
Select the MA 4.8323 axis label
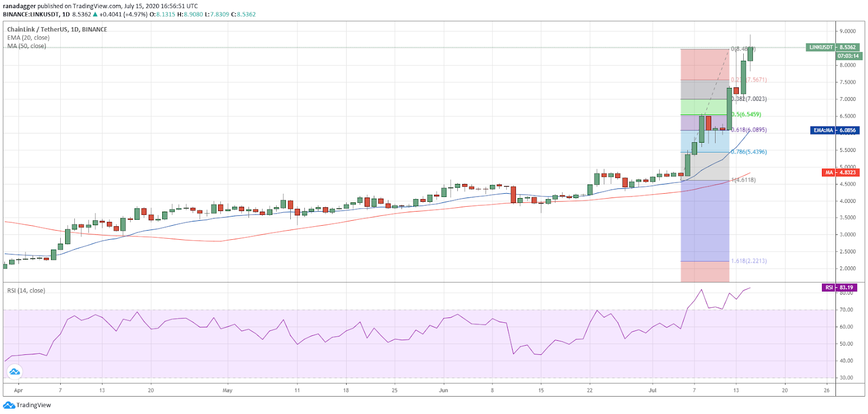840,173
